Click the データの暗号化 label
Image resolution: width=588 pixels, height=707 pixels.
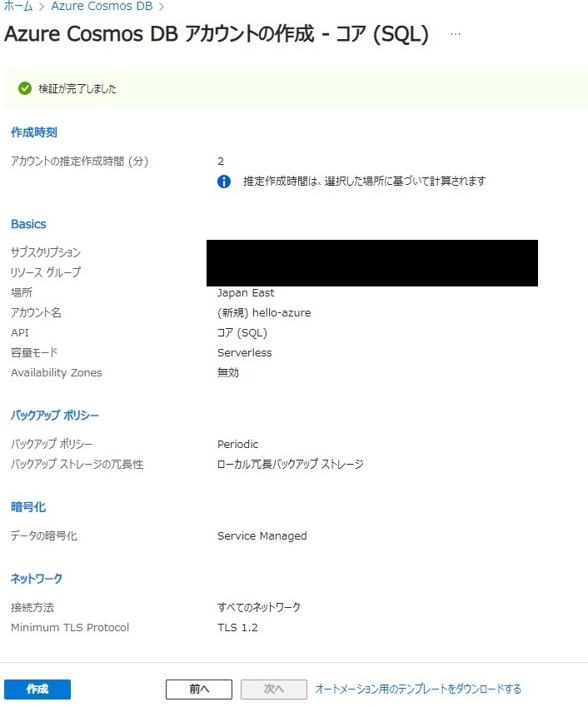pyautogui.click(x=44, y=535)
